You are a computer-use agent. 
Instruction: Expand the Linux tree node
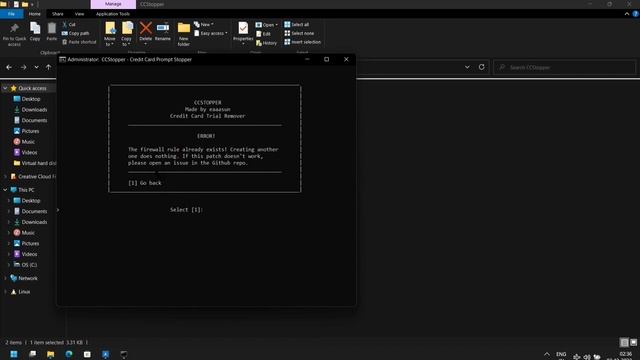[5, 292]
